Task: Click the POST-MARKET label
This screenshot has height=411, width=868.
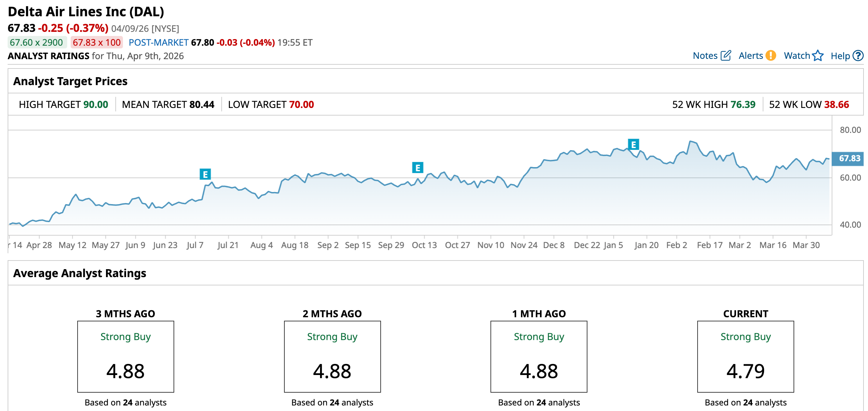Action: click(x=158, y=43)
